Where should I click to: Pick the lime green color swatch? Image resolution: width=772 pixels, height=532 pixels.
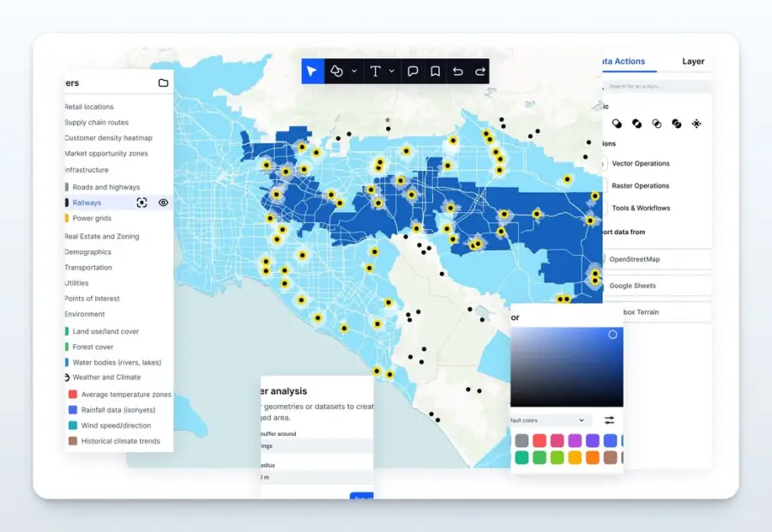click(557, 457)
